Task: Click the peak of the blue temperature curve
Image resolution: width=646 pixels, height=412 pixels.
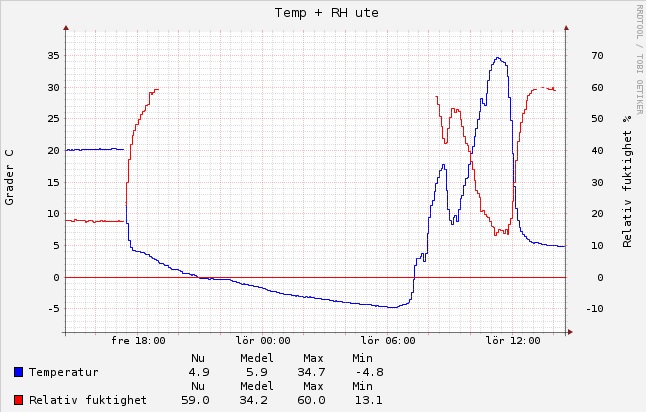Action: pos(498,58)
